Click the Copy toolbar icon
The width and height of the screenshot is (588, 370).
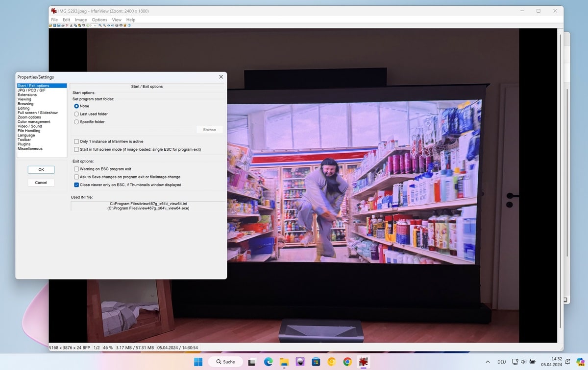[x=75, y=25]
